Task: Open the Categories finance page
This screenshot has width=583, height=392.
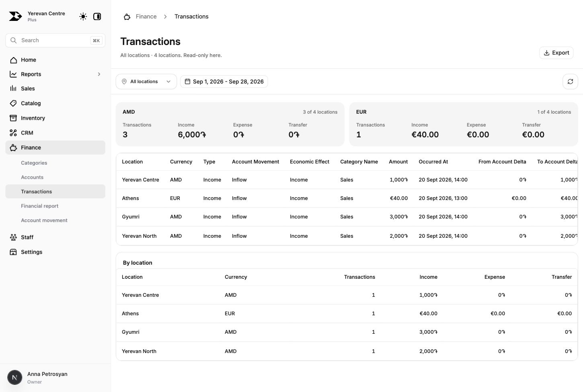Action: [x=34, y=163]
